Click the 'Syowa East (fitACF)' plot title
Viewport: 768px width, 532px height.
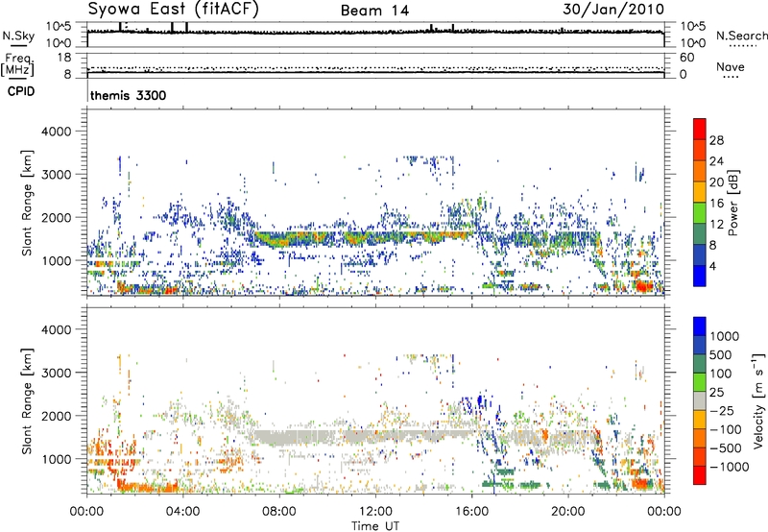click(x=174, y=10)
